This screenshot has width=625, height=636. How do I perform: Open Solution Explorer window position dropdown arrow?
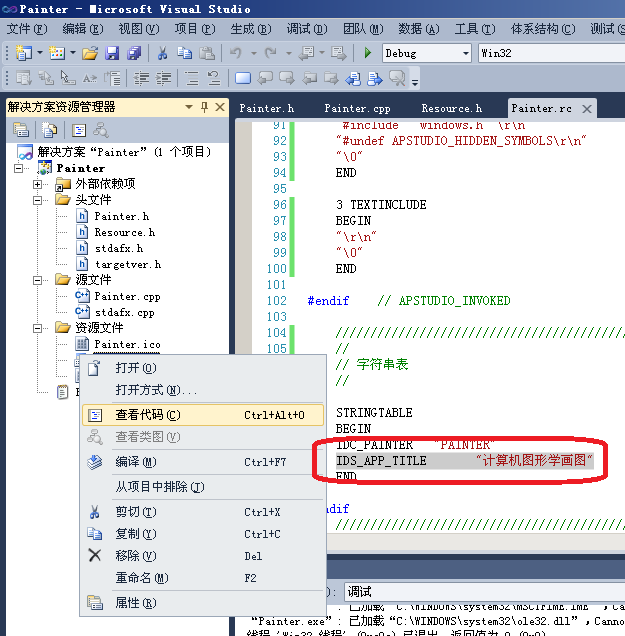click(189, 107)
